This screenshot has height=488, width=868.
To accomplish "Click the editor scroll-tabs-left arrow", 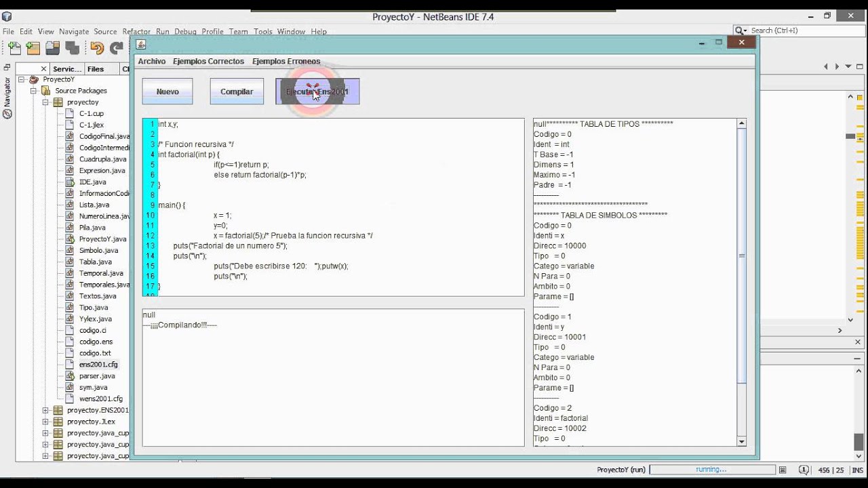I will 826,66.
